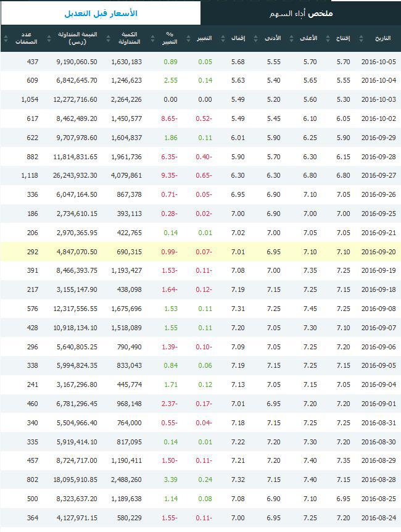401x532 pixels.
Task: Select date cell 2016-09-18
Action: (379, 289)
